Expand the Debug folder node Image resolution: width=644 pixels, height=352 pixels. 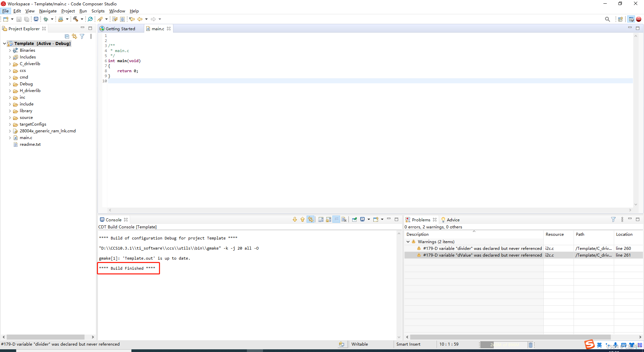tap(10, 84)
